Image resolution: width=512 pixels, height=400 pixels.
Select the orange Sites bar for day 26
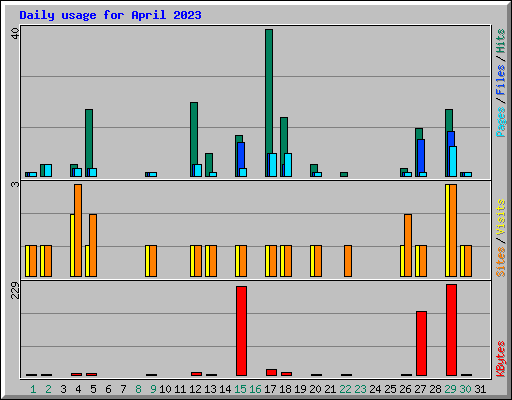point(408,245)
